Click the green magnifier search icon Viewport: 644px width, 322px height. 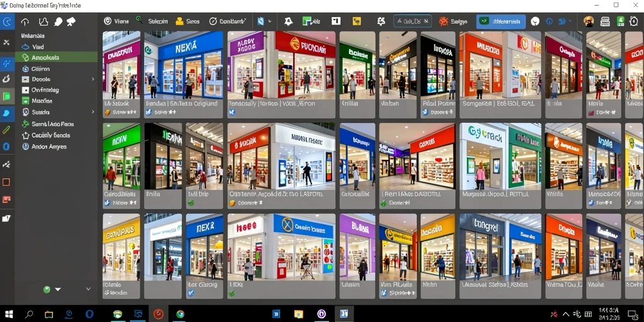click(139, 20)
